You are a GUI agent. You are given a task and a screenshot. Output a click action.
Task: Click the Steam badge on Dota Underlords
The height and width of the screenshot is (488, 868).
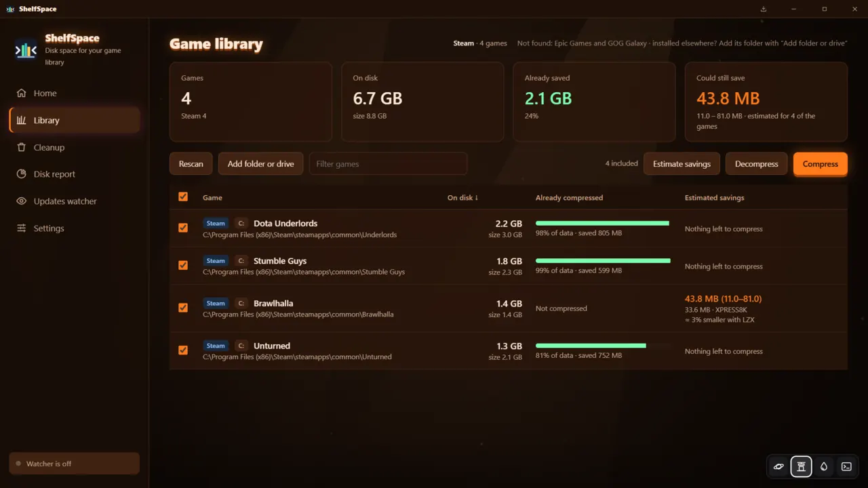point(216,223)
